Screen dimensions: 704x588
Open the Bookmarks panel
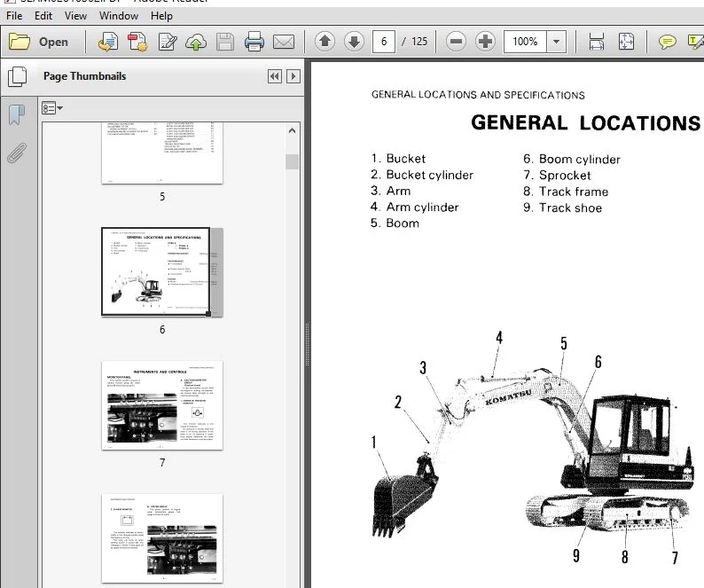17,115
